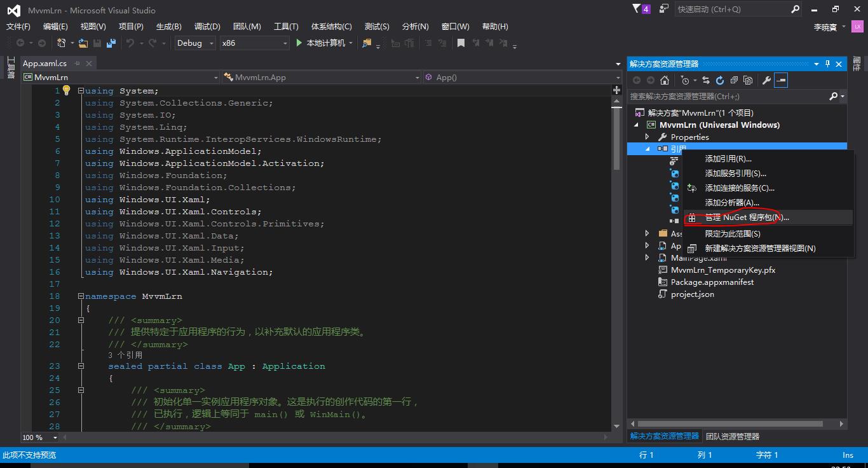868x468 pixels.
Task: Toggle the Solution Explorer auto-hide pin
Action: point(827,64)
